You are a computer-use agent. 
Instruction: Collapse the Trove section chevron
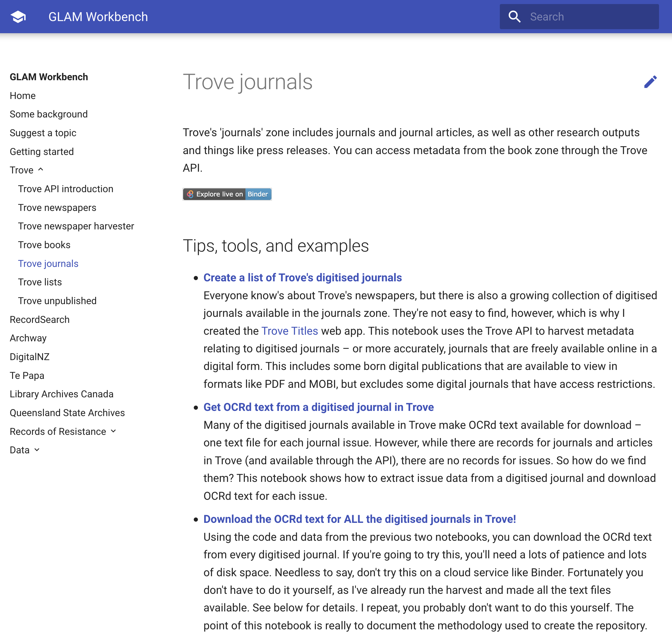click(41, 170)
